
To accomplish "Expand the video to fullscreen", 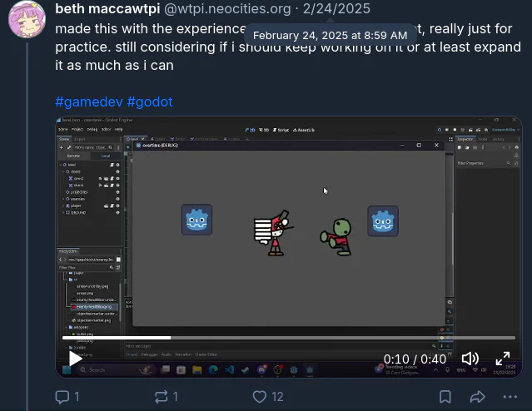I will (503, 359).
